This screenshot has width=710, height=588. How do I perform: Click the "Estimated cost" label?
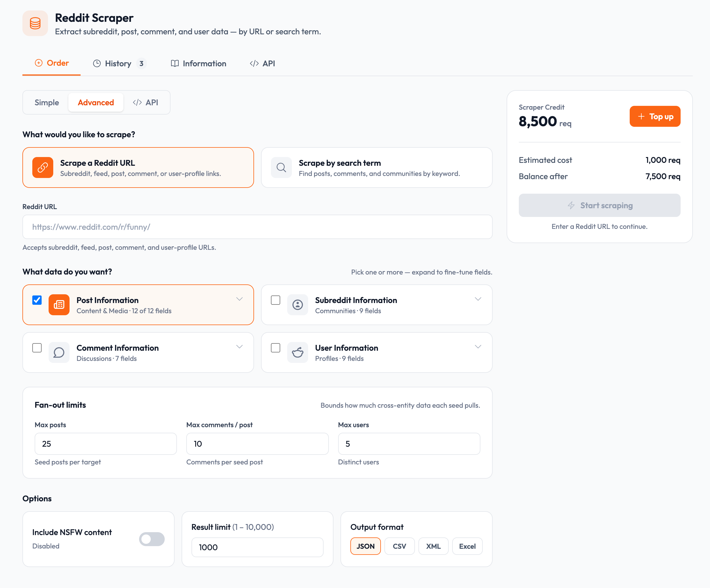546,160
